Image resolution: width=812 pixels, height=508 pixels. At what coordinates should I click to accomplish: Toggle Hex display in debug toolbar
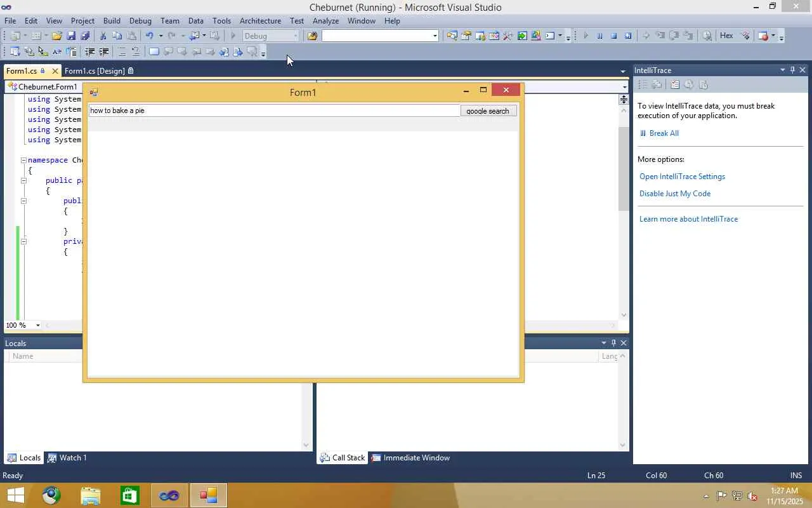click(x=726, y=36)
